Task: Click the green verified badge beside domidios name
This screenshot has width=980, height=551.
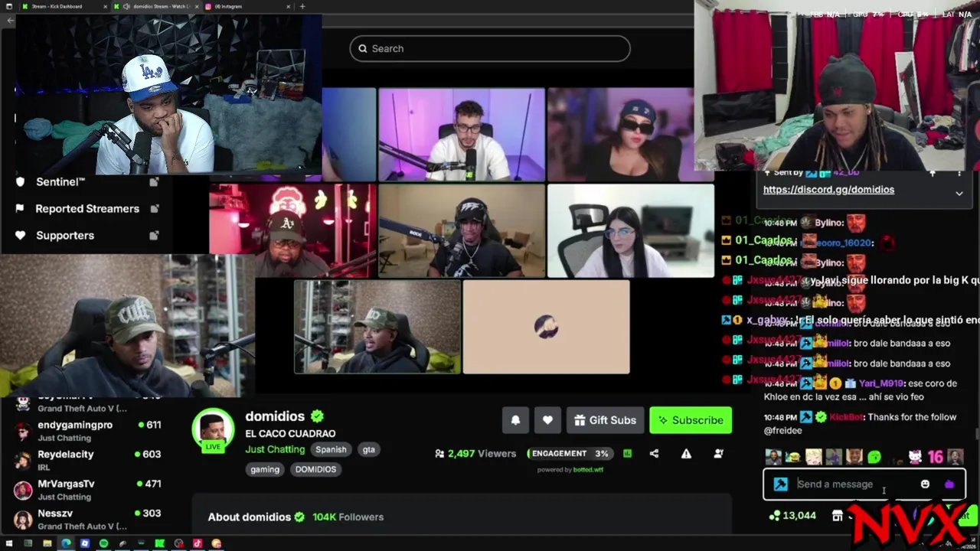Action: 317,416
